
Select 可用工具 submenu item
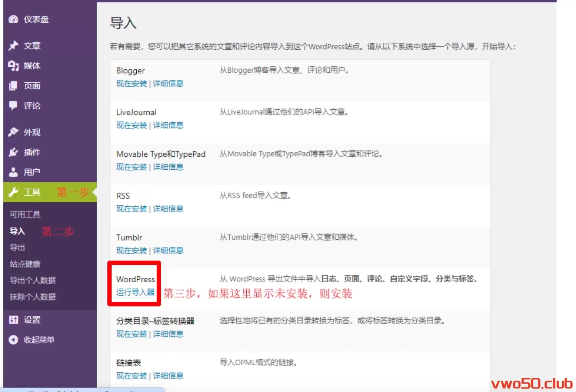tap(25, 215)
